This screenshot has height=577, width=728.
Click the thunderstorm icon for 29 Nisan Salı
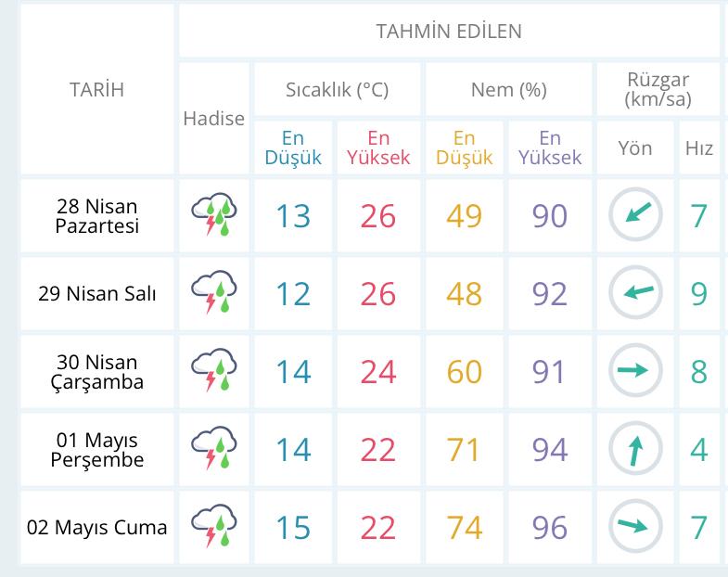(214, 294)
